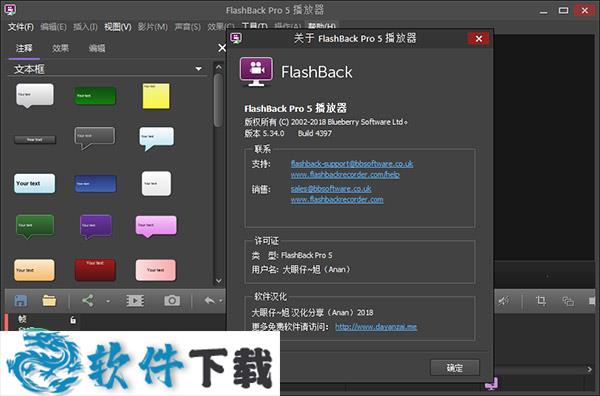The width and height of the screenshot is (600, 396).
Task: Click the 确定 button in the About dialog
Action: coord(455,368)
